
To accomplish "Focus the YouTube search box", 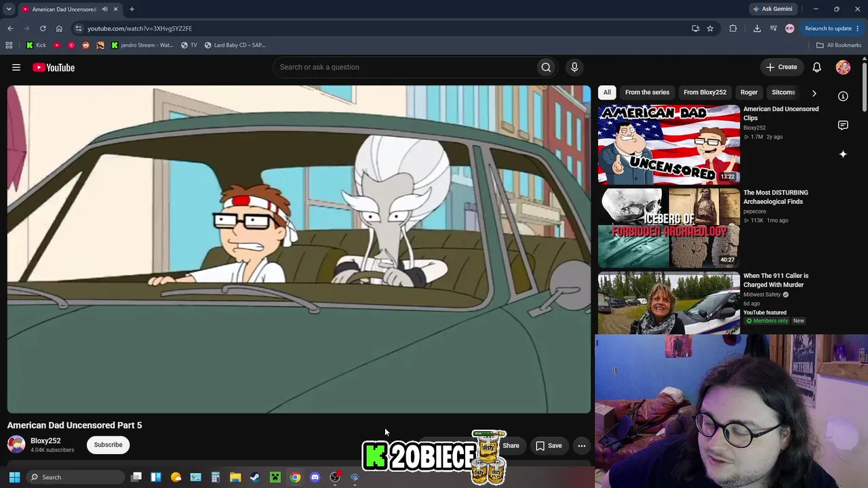I will point(404,67).
